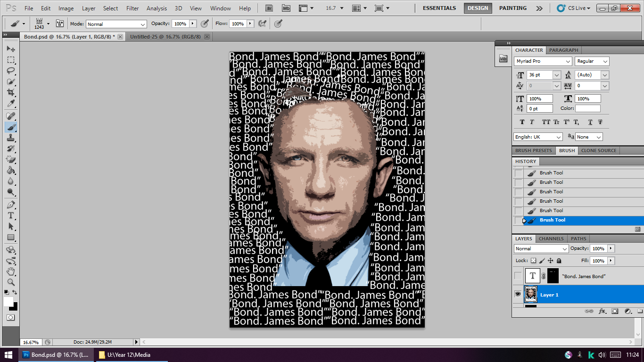The height and width of the screenshot is (362, 644).
Task: Select the 3D Object Rotate tool
Action: [x=11, y=250]
